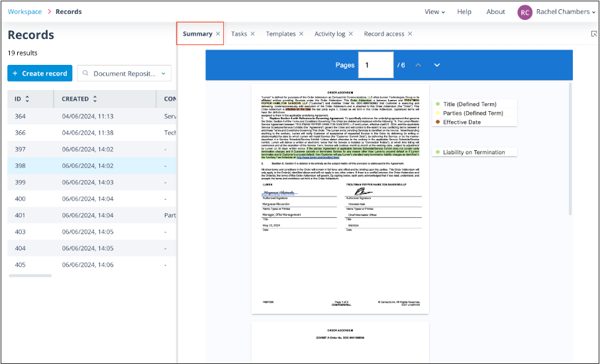Viewport: 600px width, 364px height.
Task: Select record row 403
Action: (x=91, y=232)
